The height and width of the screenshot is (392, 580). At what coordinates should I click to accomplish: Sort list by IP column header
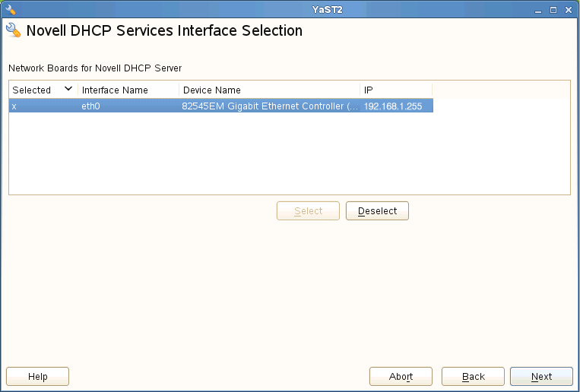369,90
